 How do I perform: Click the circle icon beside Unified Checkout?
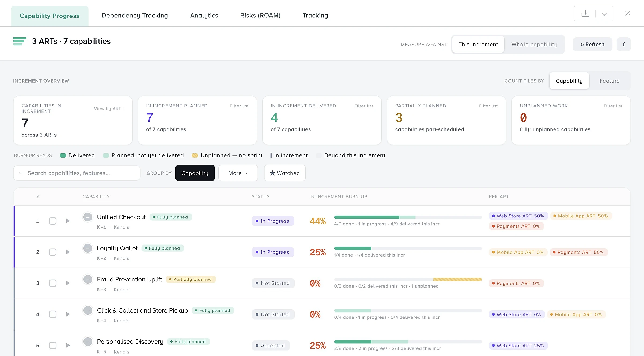click(88, 217)
